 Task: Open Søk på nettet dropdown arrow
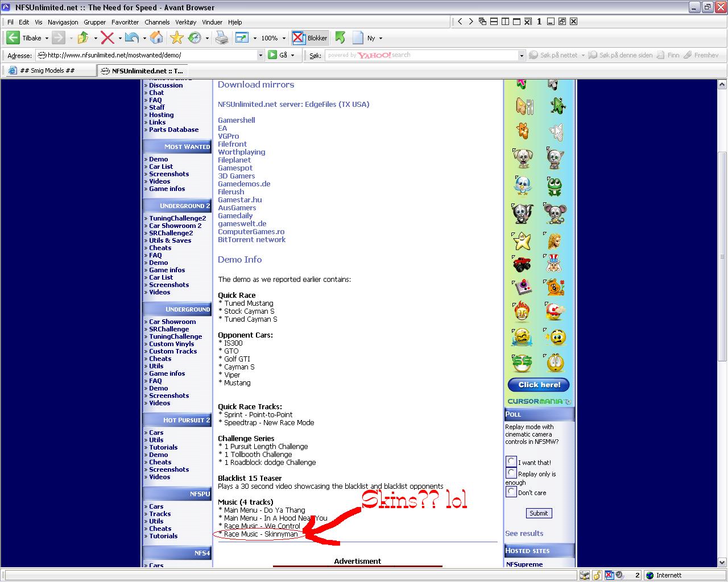pyautogui.click(x=583, y=55)
